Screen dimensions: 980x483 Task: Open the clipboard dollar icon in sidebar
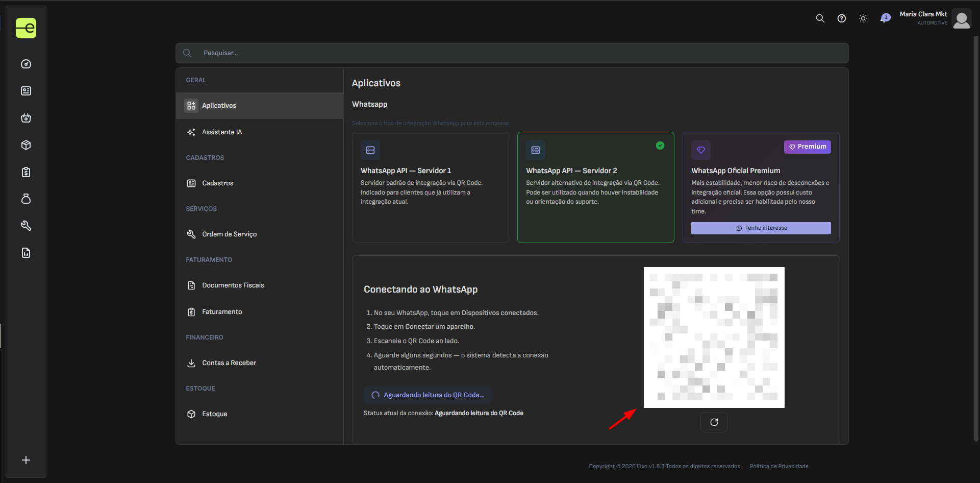coord(26,172)
